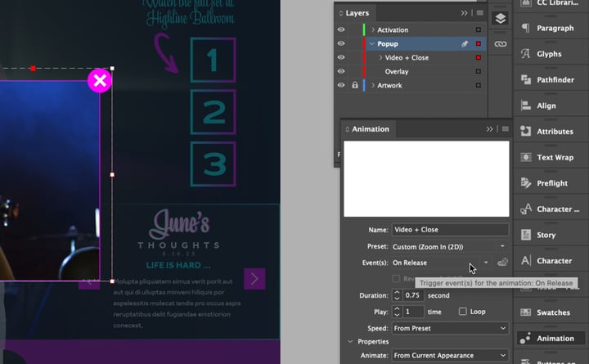This screenshot has height=364, width=589.
Task: Open the Animation panel menu
Action: (506, 129)
